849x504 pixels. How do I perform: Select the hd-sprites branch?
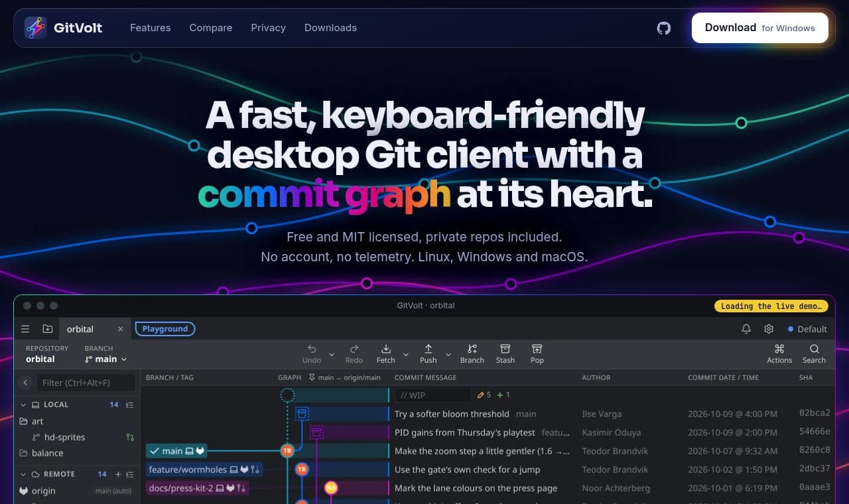pyautogui.click(x=64, y=437)
